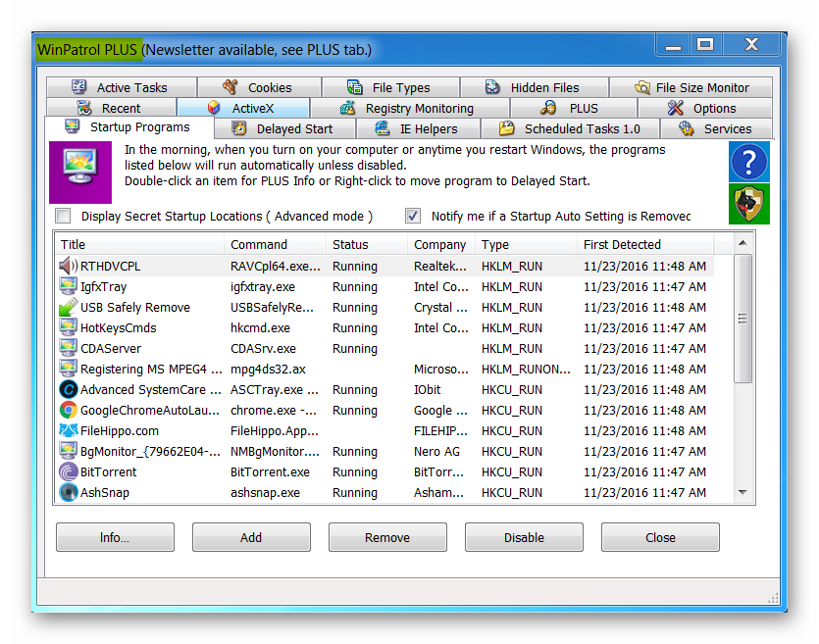Image resolution: width=819 pixels, height=644 pixels.
Task: Maximize the WinPatrol PLUS window
Action: tap(705, 45)
